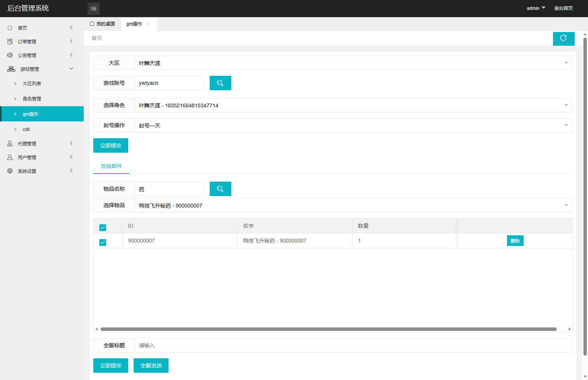Screen dimensions: 588x380
Task: Click the home icon in 首页 sidebar item
Action: pos(10,27)
